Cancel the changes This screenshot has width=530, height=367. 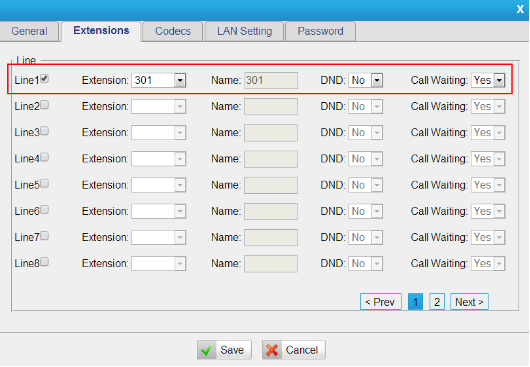[293, 350]
